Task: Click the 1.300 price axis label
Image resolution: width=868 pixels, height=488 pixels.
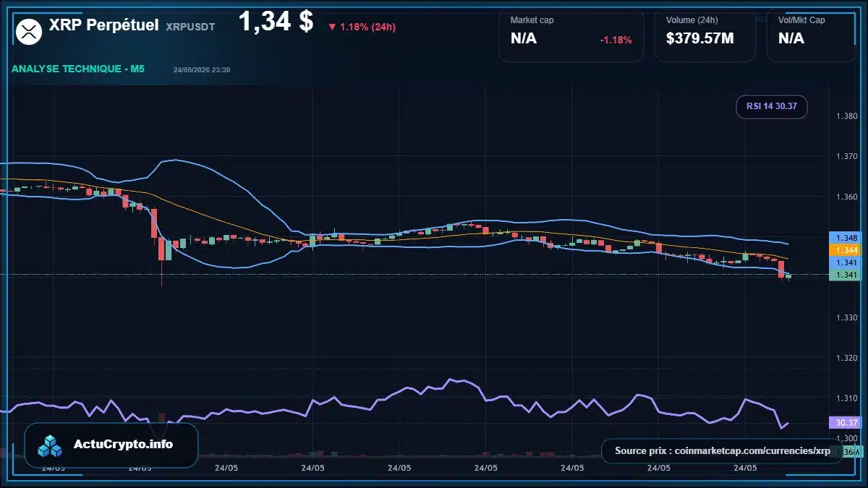Action: [846, 439]
